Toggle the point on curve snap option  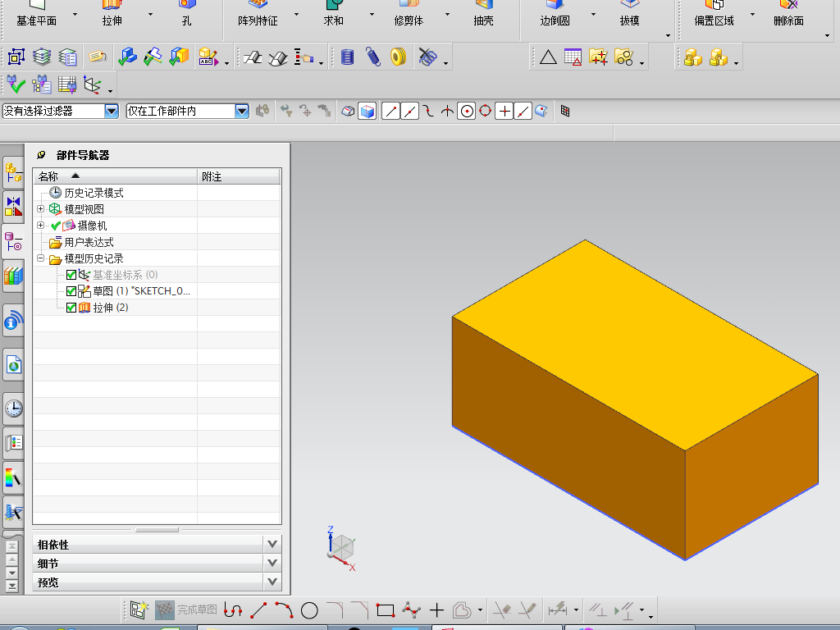click(x=523, y=112)
